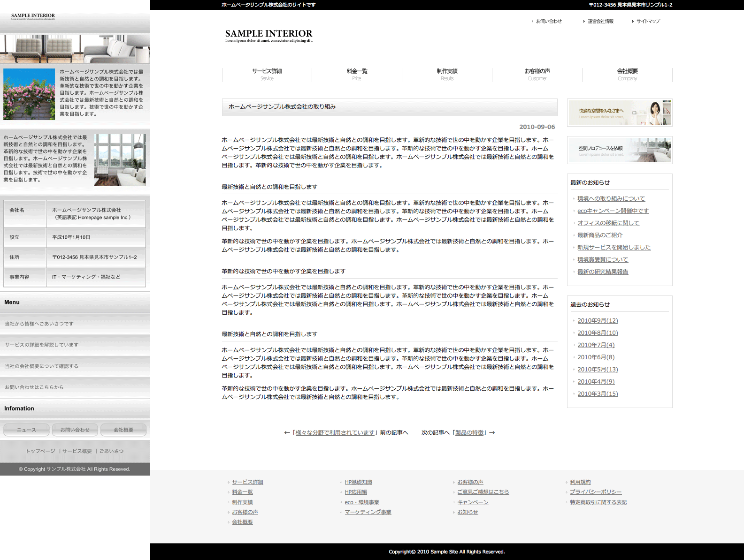This screenshot has width=744, height=560.
Task: Click the sofa header image in sidebar
Action: [75, 49]
